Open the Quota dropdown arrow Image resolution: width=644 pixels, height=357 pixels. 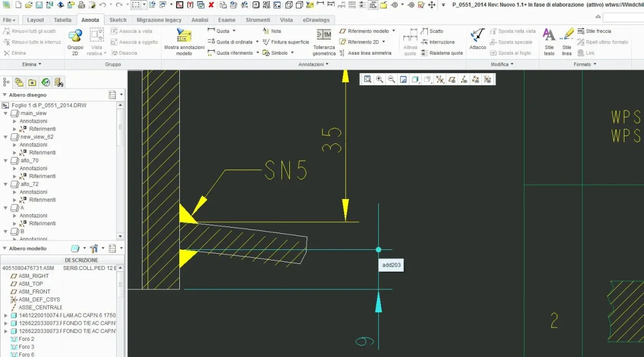234,31
